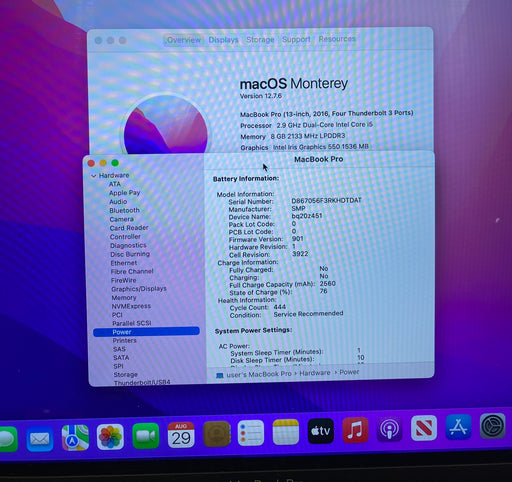The image size is (512, 482).
Task: Start FaceTime from the Dock
Action: tap(146, 436)
